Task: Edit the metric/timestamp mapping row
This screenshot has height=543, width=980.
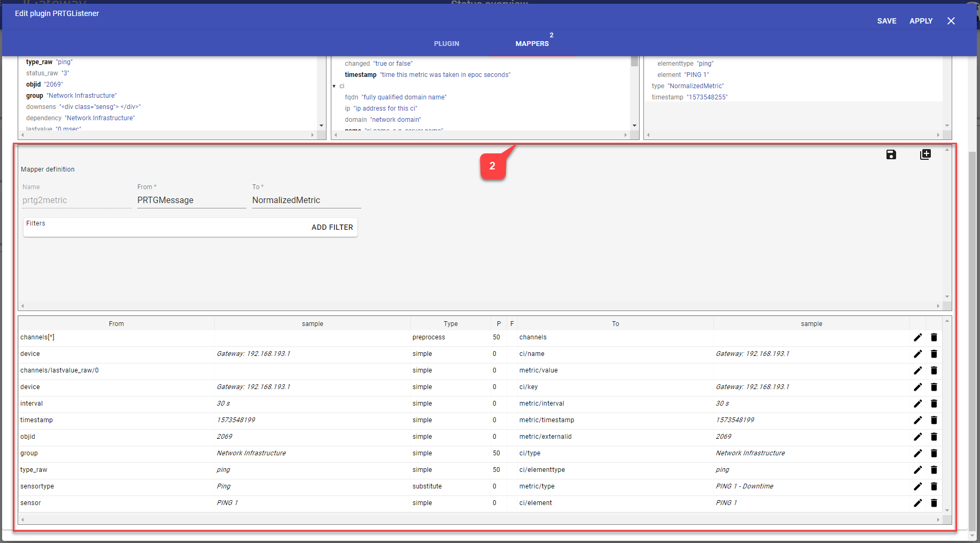Action: tap(917, 420)
